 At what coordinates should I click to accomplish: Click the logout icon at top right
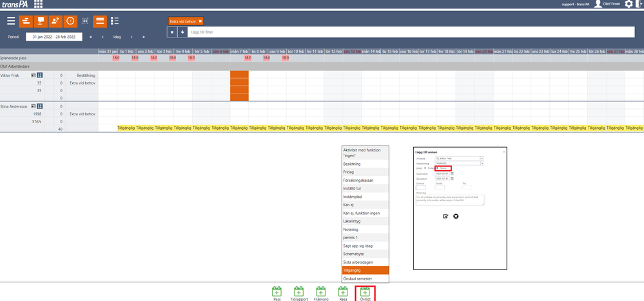640,4
